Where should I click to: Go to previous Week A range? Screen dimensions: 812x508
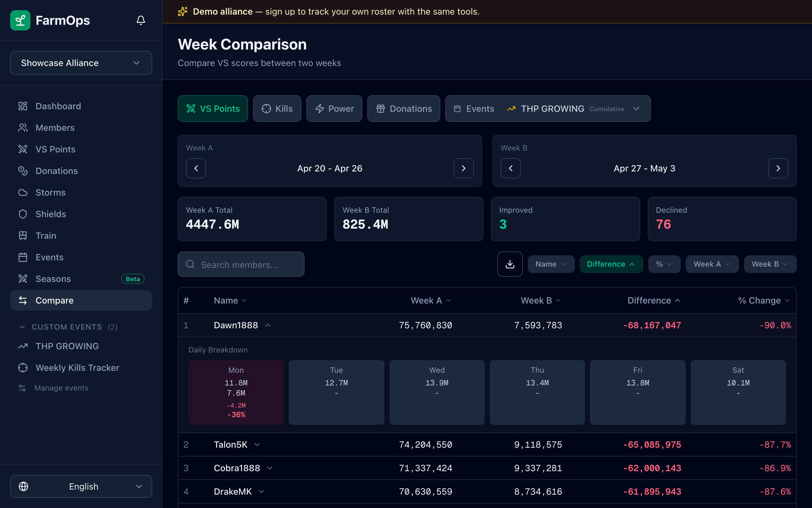pos(196,168)
